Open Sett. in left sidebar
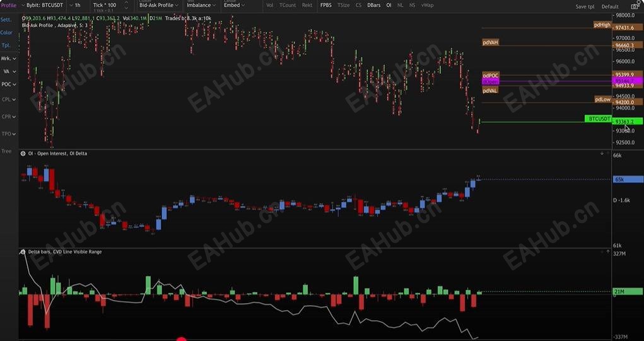Screen dimensions: 644x341 click(x=6, y=20)
